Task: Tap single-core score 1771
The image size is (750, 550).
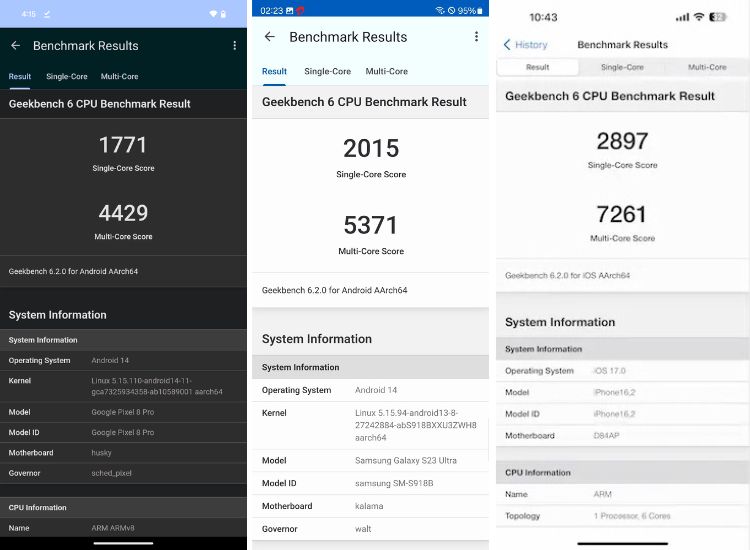Action: pos(123,145)
